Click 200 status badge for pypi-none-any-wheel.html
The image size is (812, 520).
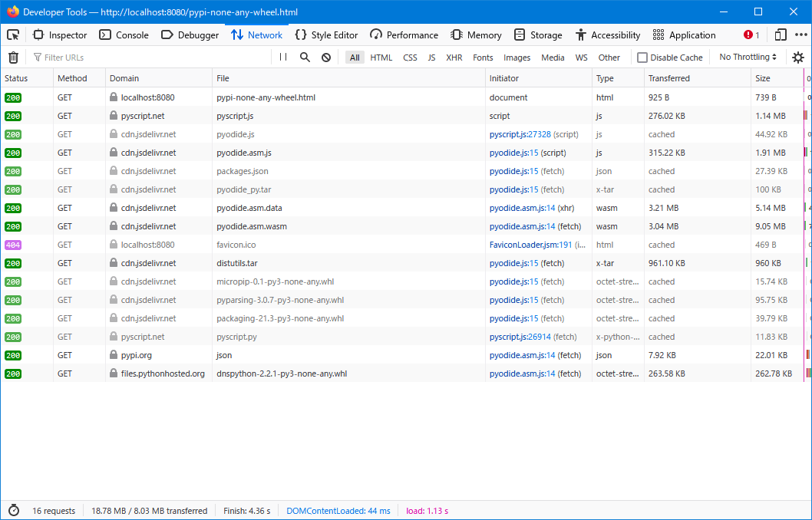pyautogui.click(x=13, y=97)
